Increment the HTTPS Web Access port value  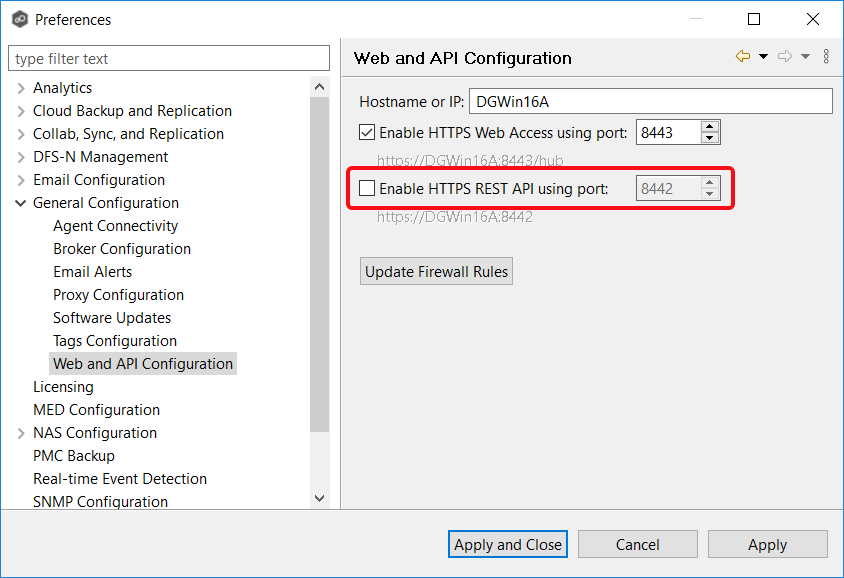tap(709, 126)
